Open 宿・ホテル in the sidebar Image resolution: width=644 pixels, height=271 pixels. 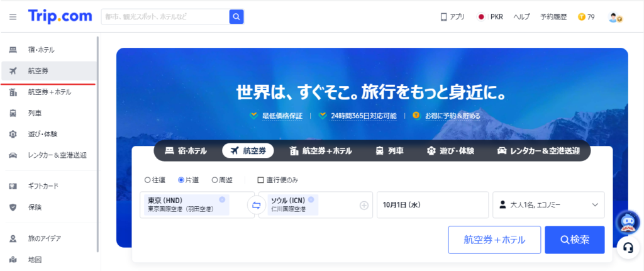click(x=41, y=50)
